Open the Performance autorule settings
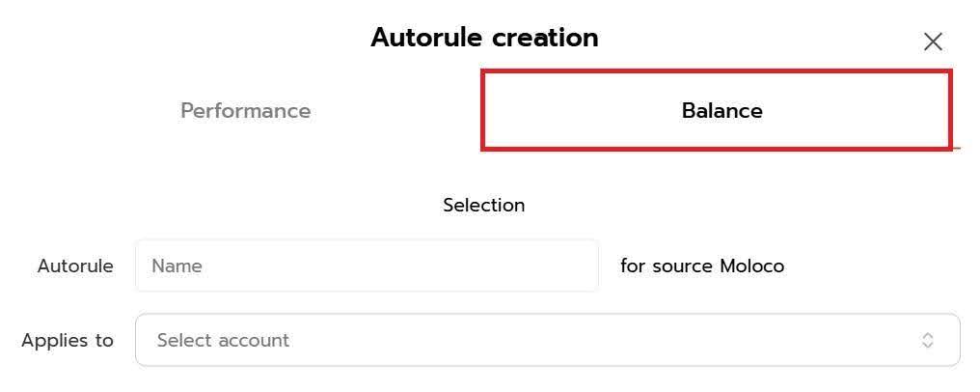Viewport: 980px width, 392px height. [245, 111]
